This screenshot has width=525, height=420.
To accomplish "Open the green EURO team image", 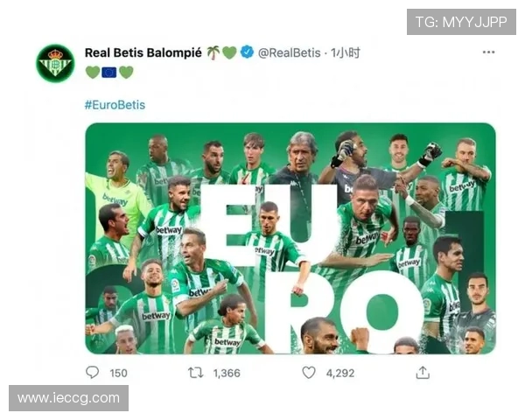I will [x=290, y=238].
